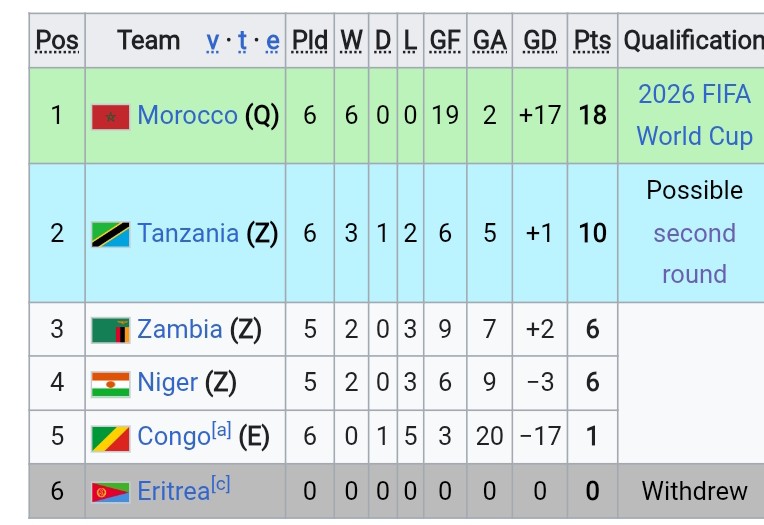764x525 pixels.
Task: Click the 'v' view template link
Action: click(x=212, y=41)
